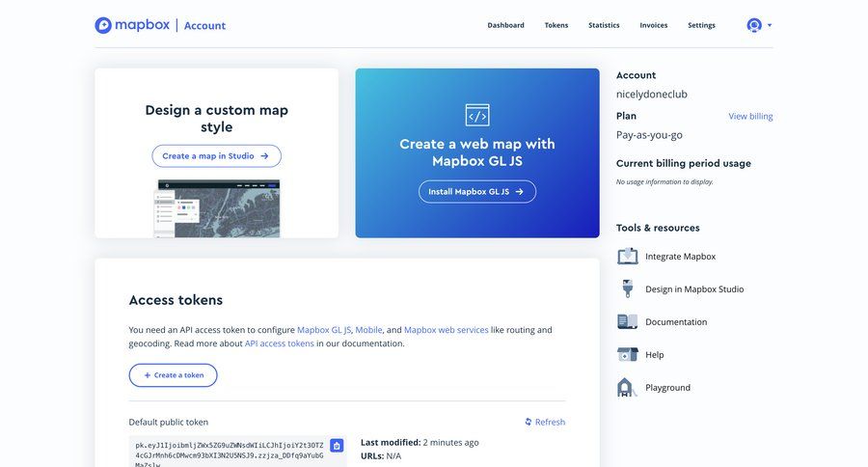The width and height of the screenshot is (868, 467).
Task: Open the Design in Mapbox Studio link
Action: (x=694, y=289)
